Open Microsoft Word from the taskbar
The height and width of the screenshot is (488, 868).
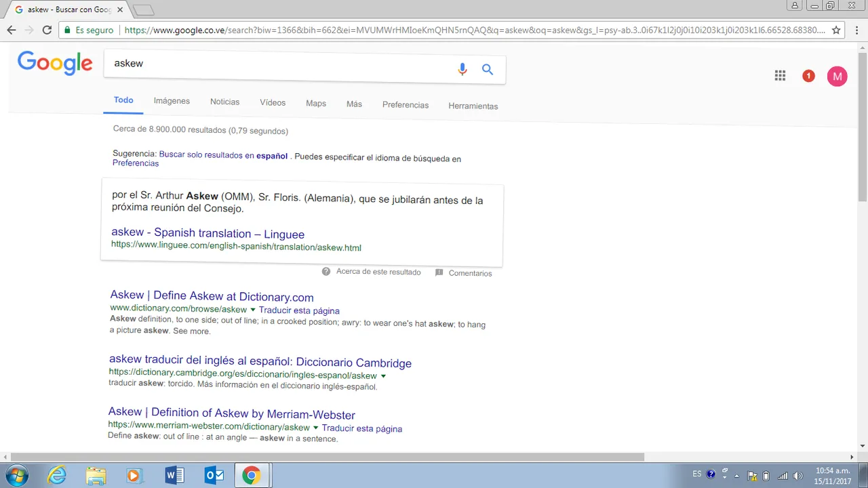[174, 475]
